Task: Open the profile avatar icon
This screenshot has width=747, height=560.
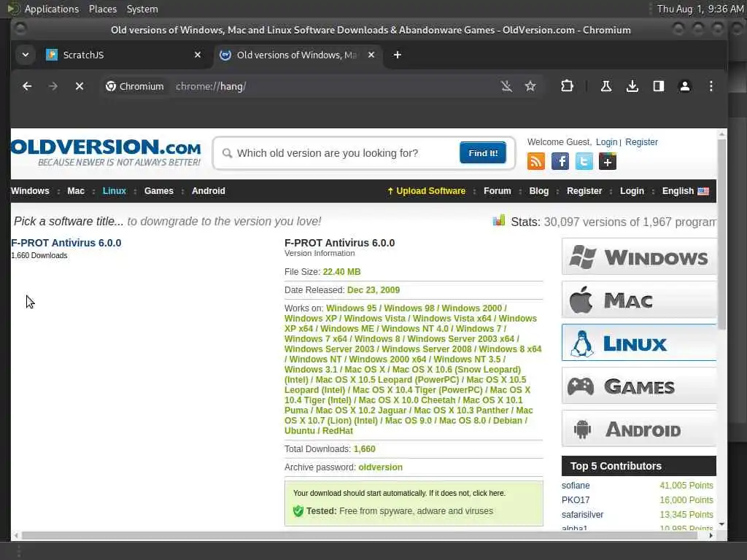Action: [x=684, y=86]
